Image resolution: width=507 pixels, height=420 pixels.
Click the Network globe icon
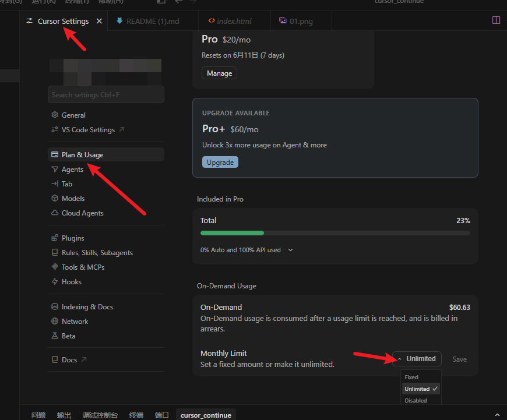[x=55, y=321]
